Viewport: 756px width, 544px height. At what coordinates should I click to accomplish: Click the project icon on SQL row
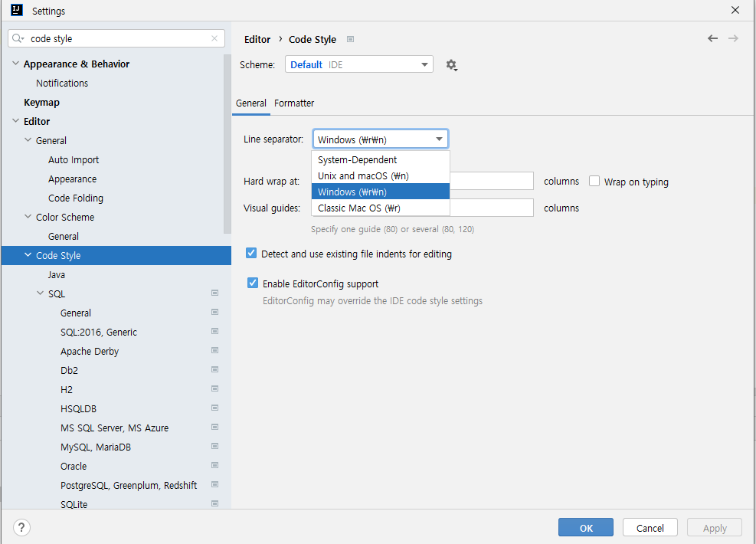pyautogui.click(x=215, y=293)
